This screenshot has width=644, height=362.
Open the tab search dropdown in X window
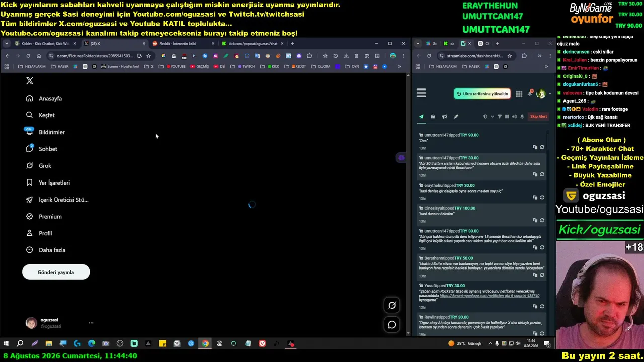(x=6, y=44)
